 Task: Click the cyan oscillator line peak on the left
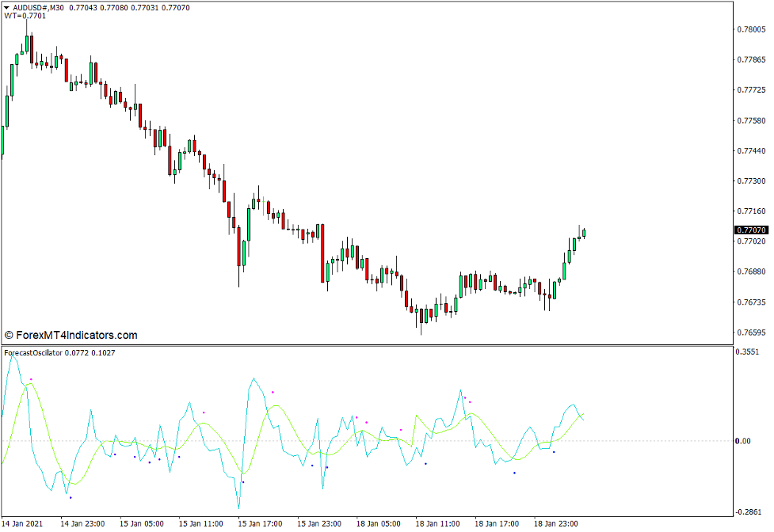[13, 356]
